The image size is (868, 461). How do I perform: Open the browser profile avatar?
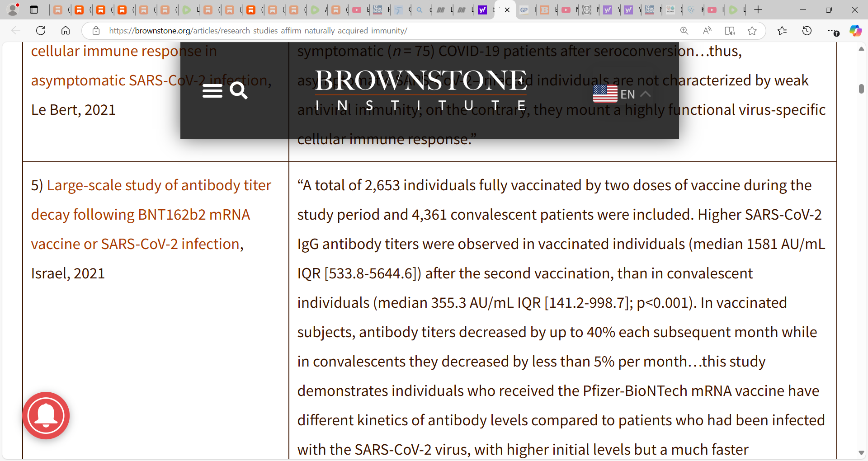pos(13,9)
